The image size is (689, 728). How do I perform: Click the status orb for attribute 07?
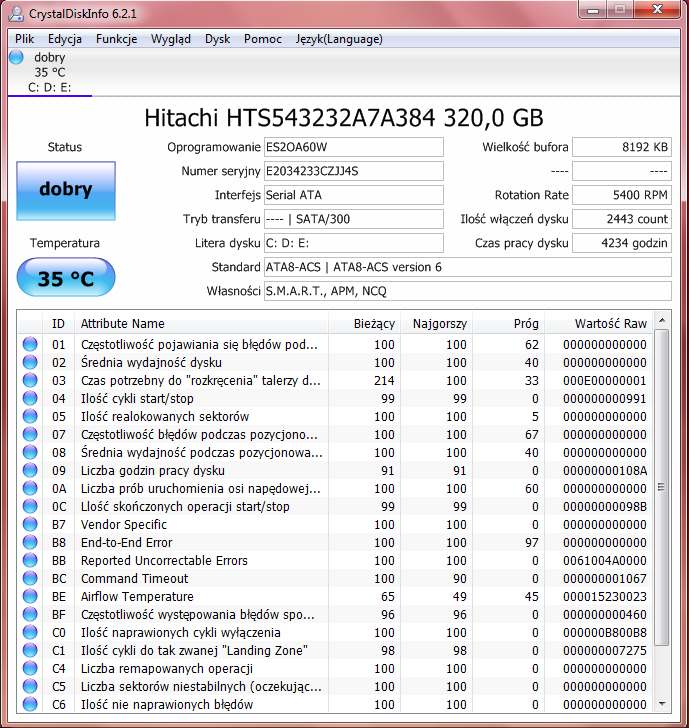point(30,434)
